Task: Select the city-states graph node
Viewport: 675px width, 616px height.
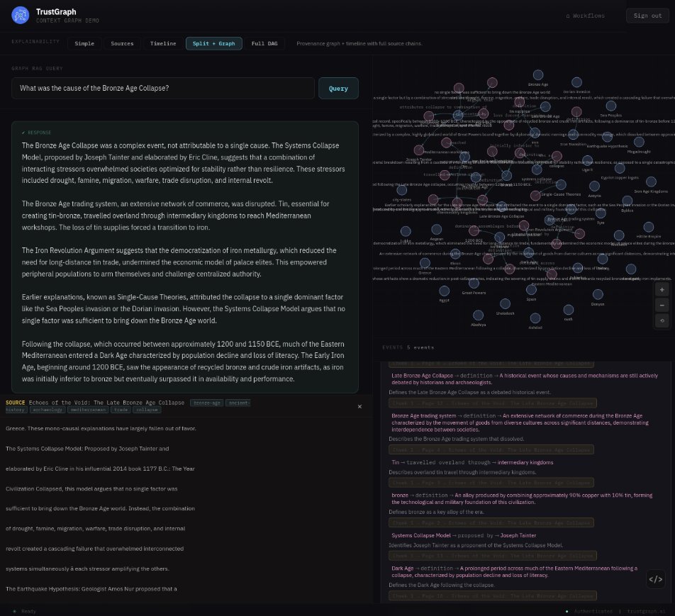Action: pos(401,190)
